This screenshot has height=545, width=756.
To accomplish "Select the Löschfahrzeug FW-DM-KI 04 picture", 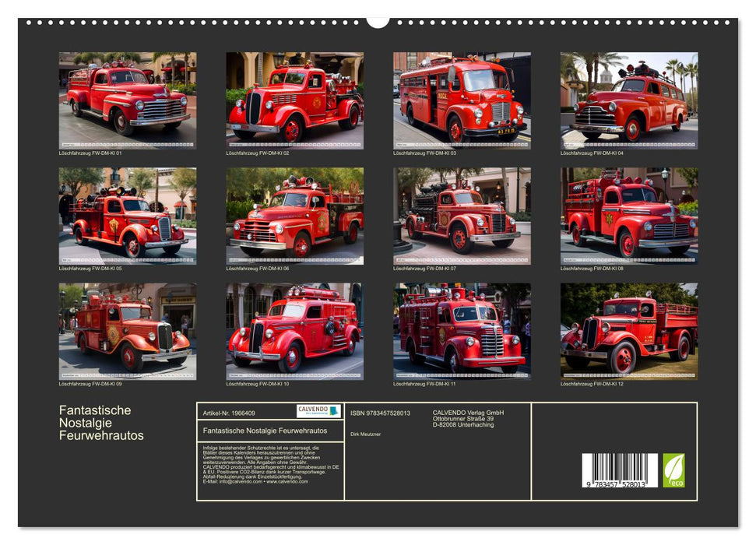I will pos(629,100).
